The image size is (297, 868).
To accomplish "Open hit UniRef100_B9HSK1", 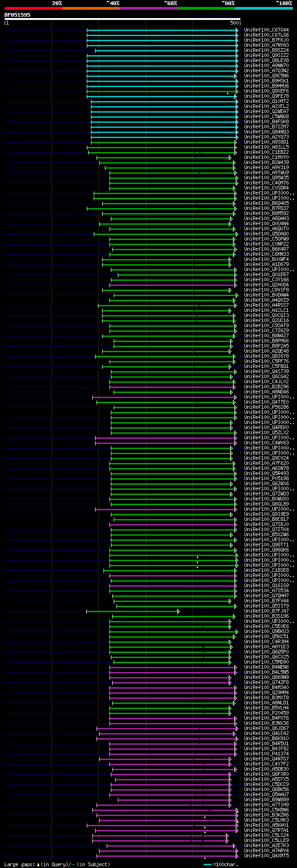I will pos(266,81).
